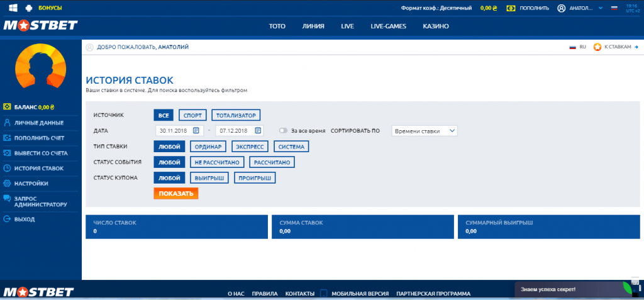Open ПАРТНЕРСКАЯ ПРОГРАММА footer link
Screen dimensions: 644x300
click(433, 294)
